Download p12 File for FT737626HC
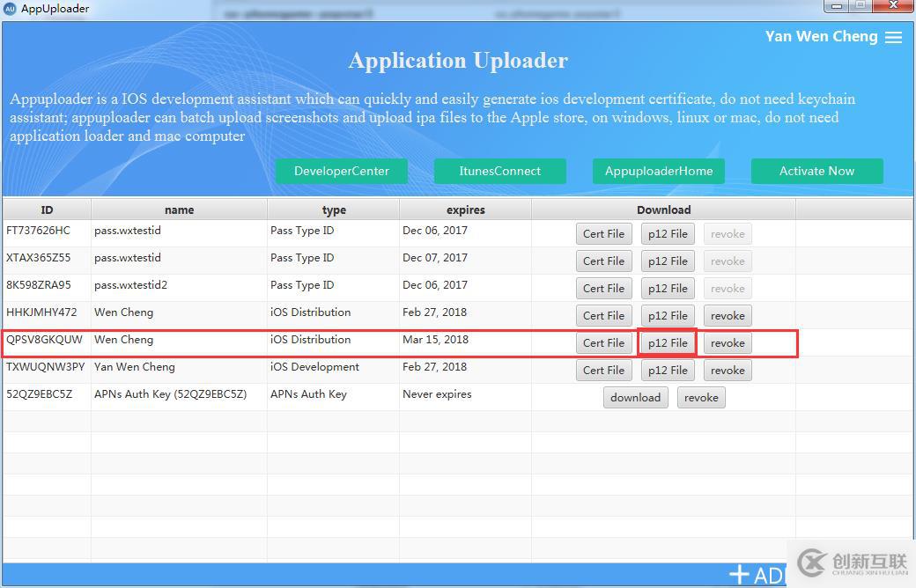Screen dimensions: 916x588 (668, 234)
